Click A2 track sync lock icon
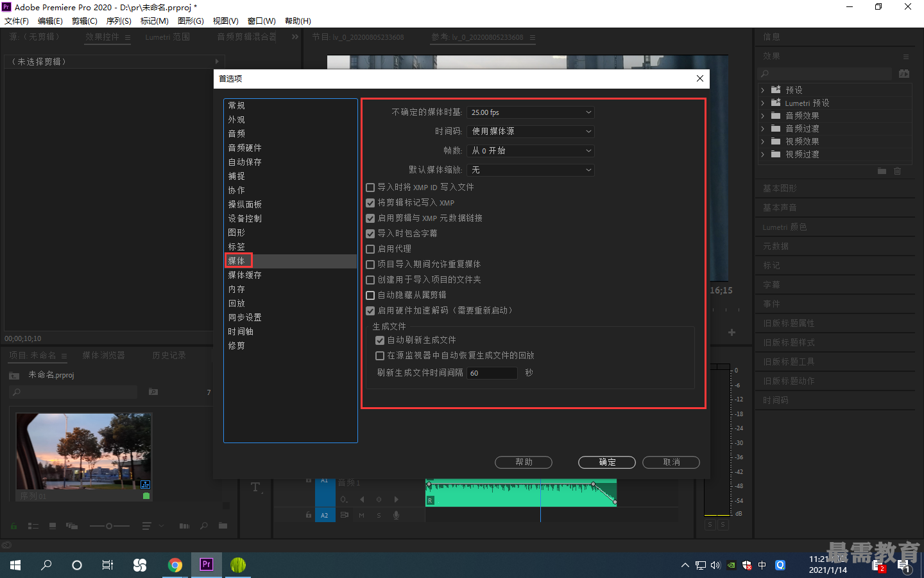This screenshot has height=578, width=924. point(345,515)
